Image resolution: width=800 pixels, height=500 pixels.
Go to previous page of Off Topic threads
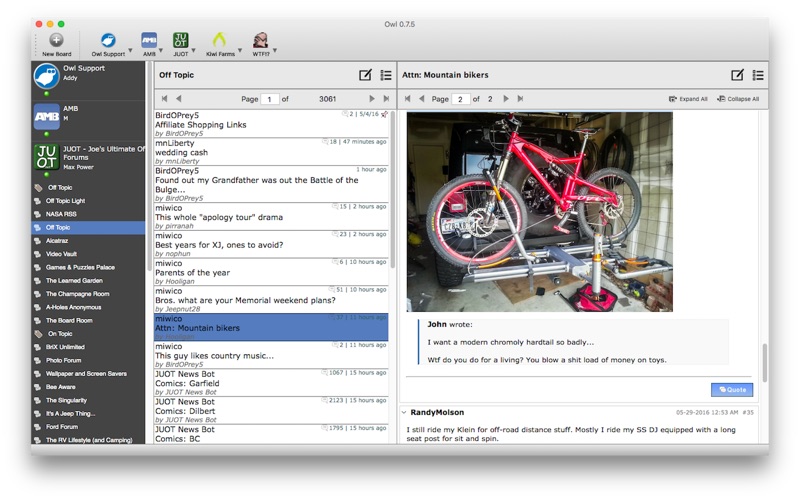tap(179, 98)
